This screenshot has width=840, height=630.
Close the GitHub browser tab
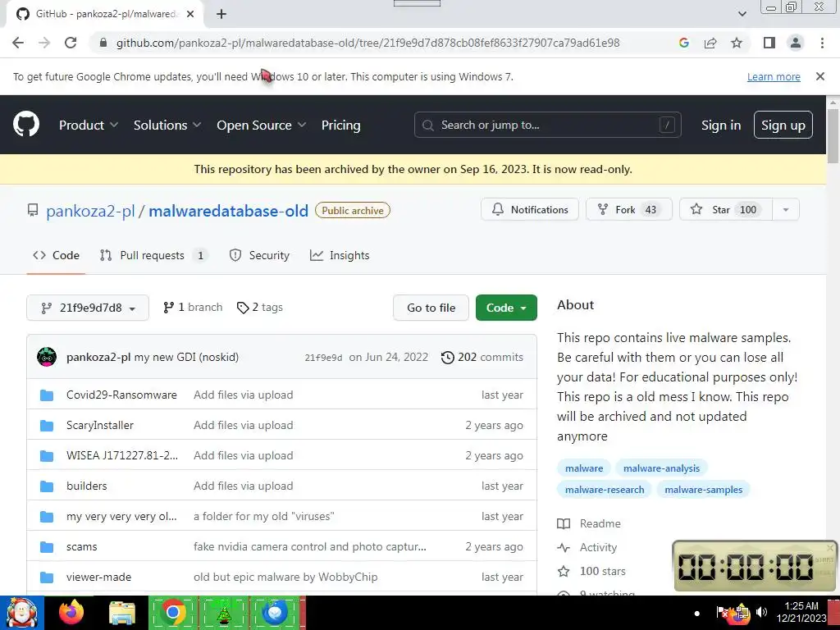[x=190, y=14]
